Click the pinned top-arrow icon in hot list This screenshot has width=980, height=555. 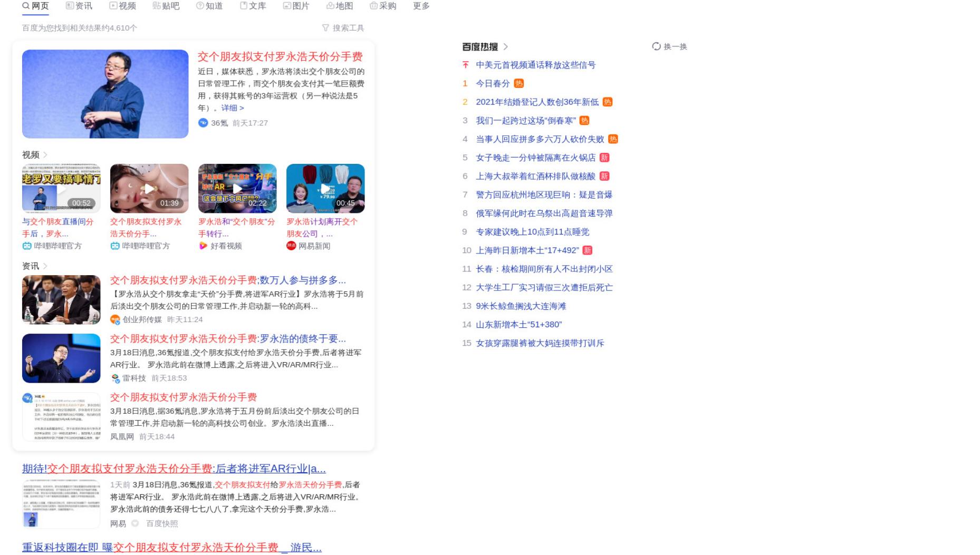coord(465,65)
